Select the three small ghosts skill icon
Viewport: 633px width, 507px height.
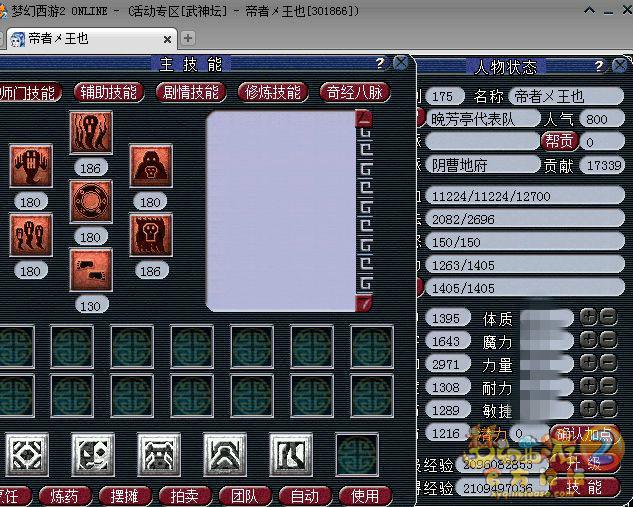[31, 235]
